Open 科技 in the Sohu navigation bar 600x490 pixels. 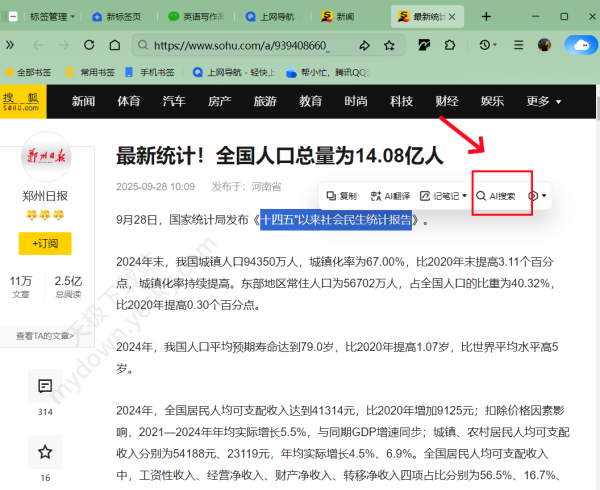pyautogui.click(x=401, y=101)
